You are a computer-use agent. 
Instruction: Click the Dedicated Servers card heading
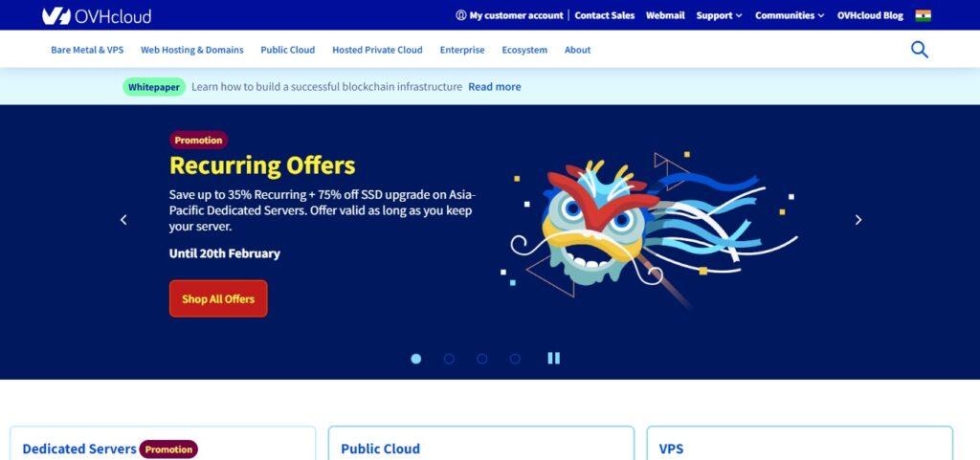(x=79, y=449)
